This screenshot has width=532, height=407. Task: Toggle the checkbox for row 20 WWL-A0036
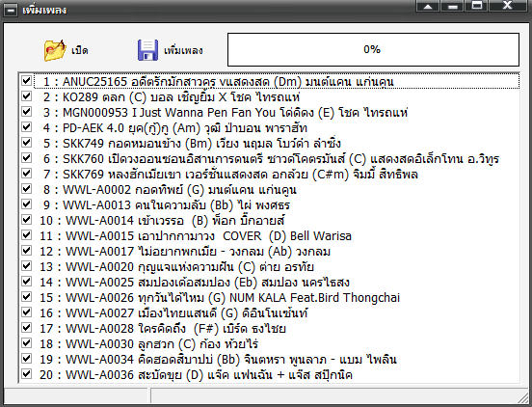[x=26, y=374]
